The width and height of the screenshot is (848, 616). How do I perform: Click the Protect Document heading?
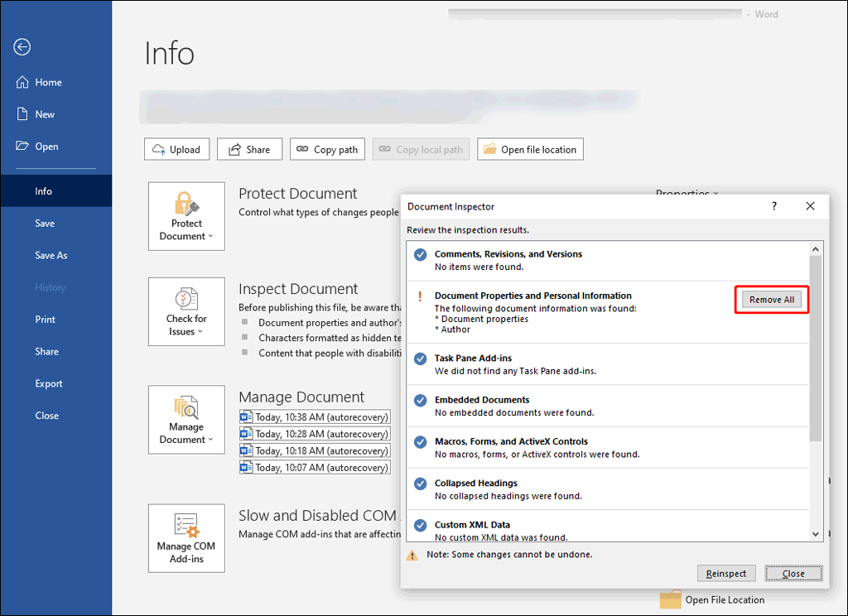298,194
